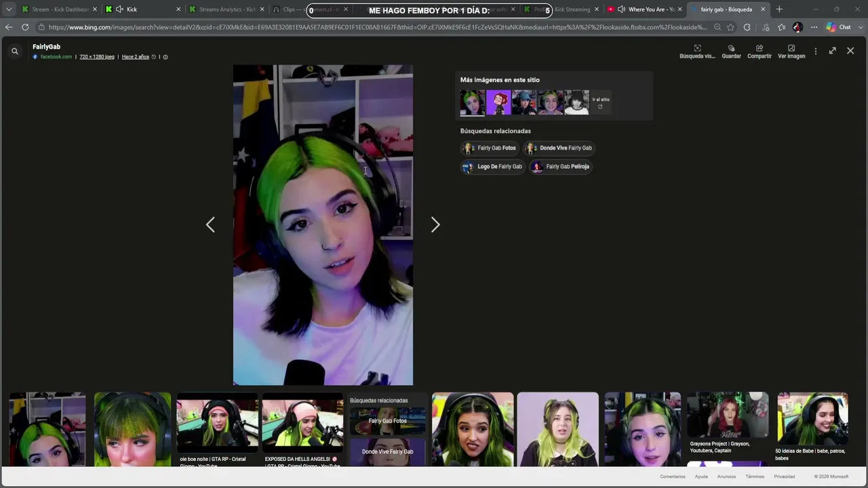Click the Fairly Gab Fotos tile in bottom strip
Image resolution: width=868 pixels, height=488 pixels.
pyautogui.click(x=387, y=421)
